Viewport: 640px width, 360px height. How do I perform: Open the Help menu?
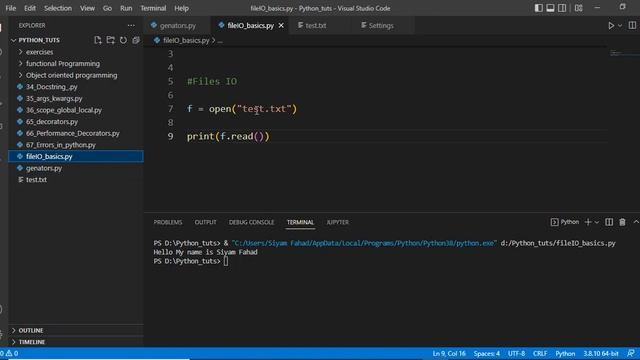click(181, 8)
